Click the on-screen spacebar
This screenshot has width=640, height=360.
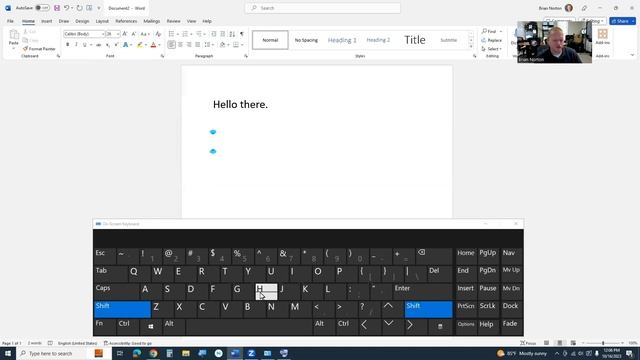pyautogui.click(x=249, y=327)
